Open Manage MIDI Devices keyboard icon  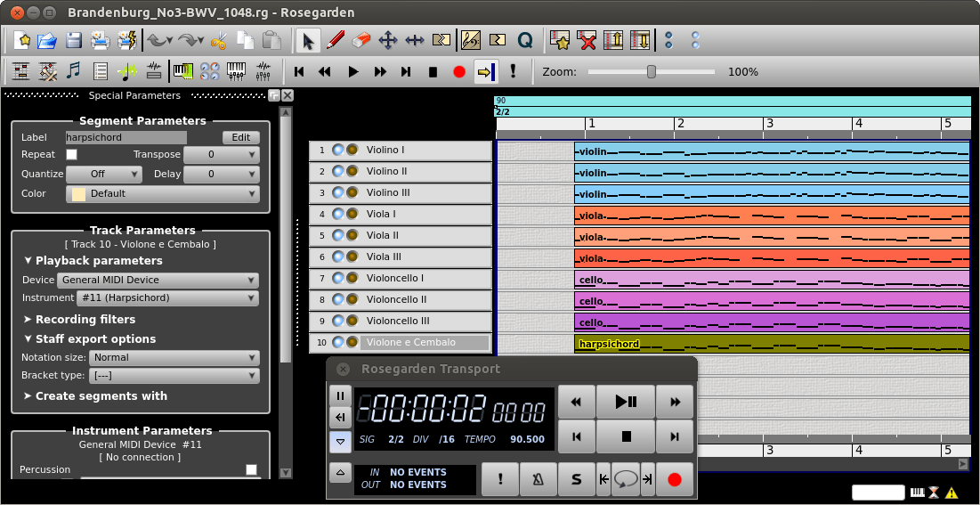[x=183, y=71]
